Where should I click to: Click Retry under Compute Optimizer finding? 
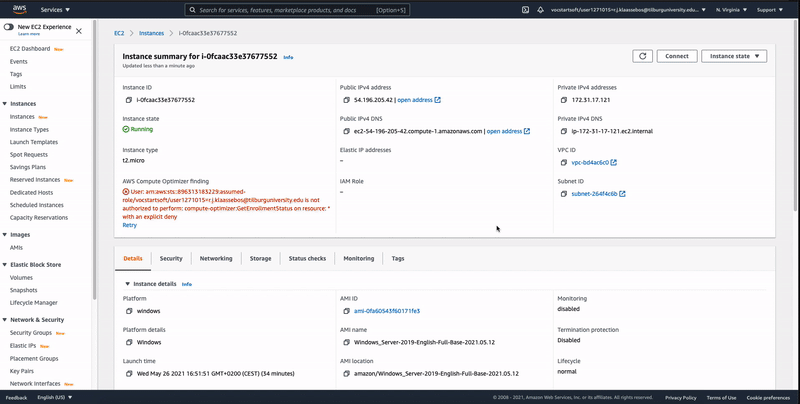[x=129, y=225]
